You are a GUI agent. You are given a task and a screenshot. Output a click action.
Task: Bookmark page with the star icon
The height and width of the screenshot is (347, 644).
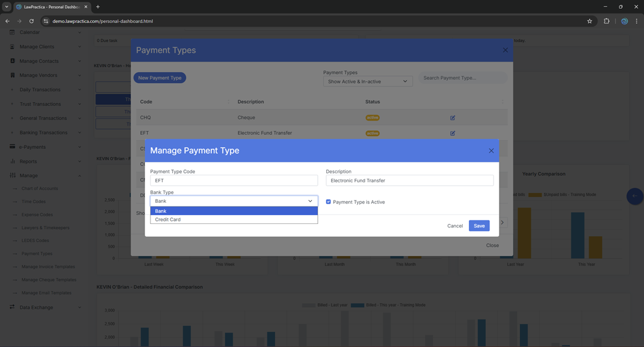590,21
